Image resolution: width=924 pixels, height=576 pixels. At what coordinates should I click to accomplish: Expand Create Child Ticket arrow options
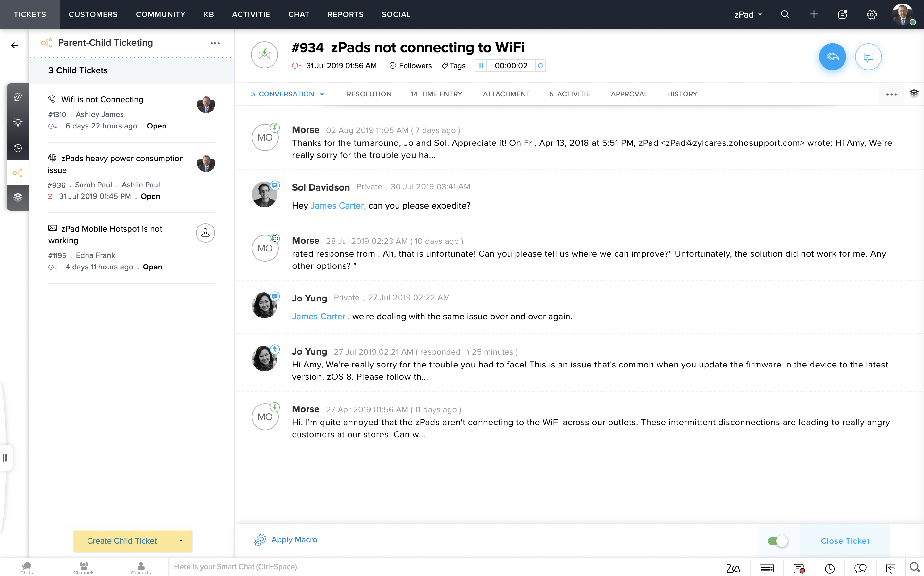pyautogui.click(x=181, y=540)
